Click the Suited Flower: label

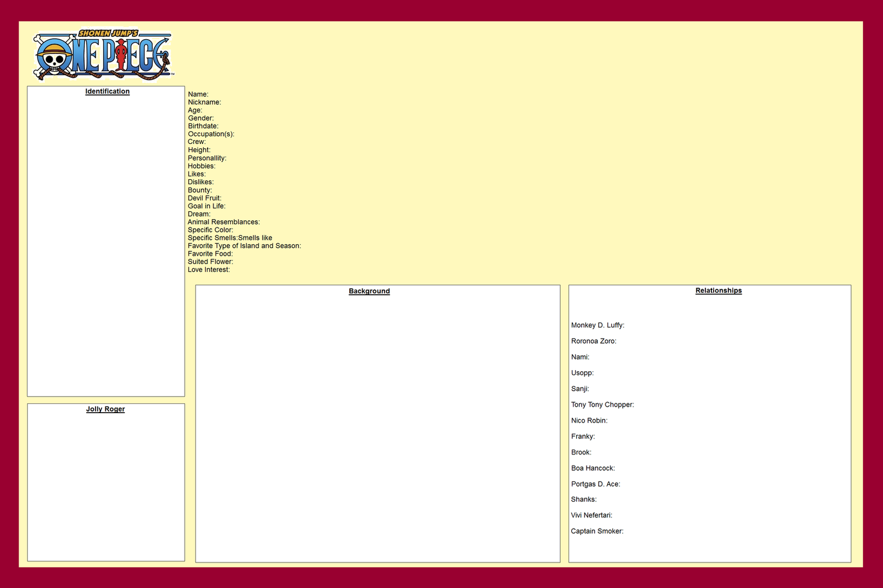[x=210, y=262]
